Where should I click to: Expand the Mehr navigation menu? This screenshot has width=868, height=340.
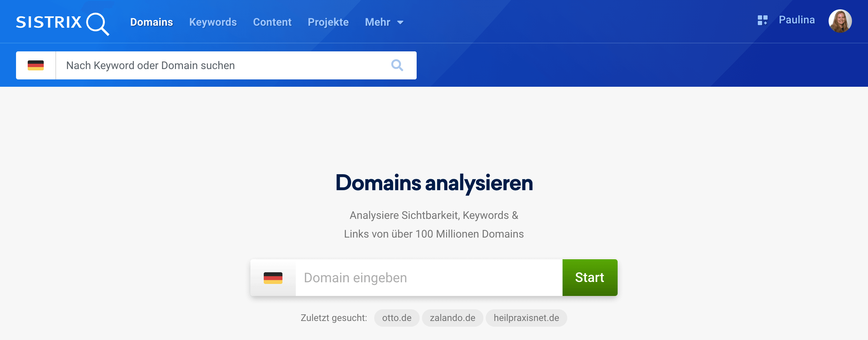[x=377, y=22]
